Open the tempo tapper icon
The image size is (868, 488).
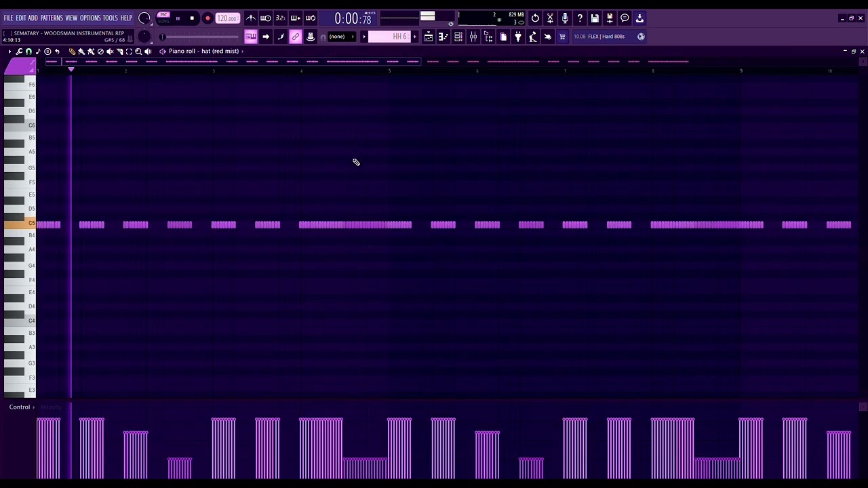[533, 37]
